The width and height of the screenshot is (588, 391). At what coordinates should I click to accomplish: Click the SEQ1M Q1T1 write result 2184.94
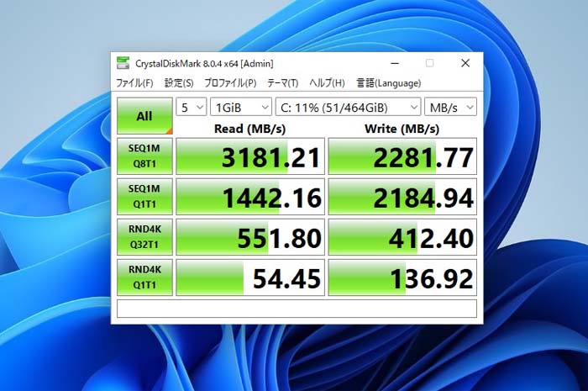click(402, 197)
